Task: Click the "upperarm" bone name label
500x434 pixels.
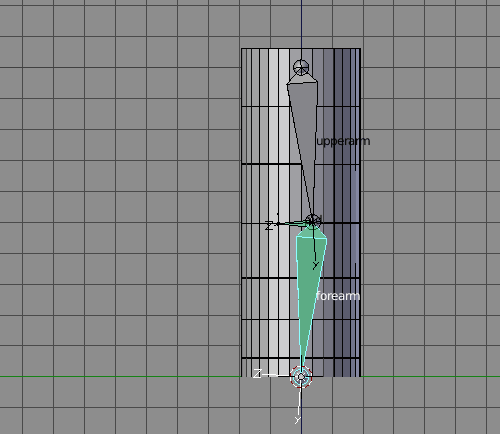Action: click(x=343, y=141)
